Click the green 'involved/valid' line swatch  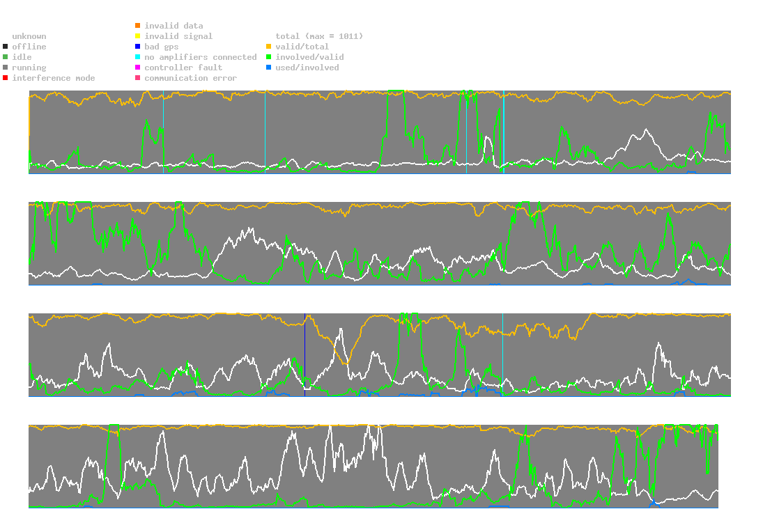(x=268, y=57)
